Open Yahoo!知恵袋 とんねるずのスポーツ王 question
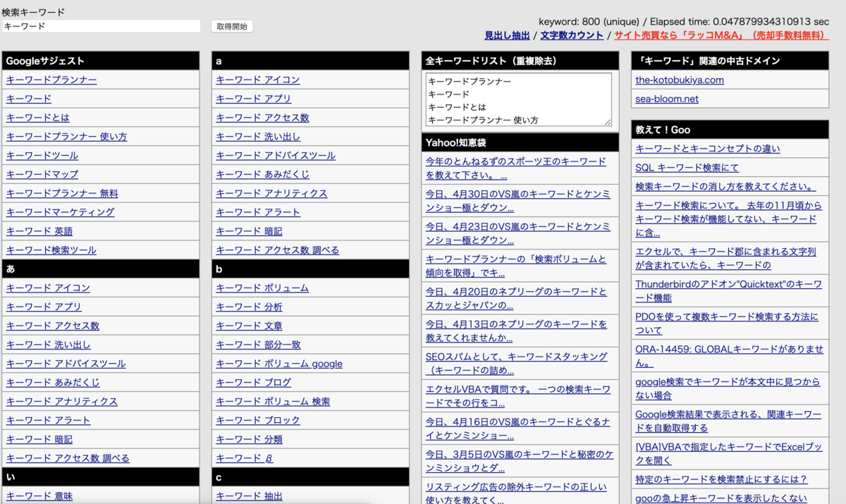846x504 pixels. pos(516,168)
